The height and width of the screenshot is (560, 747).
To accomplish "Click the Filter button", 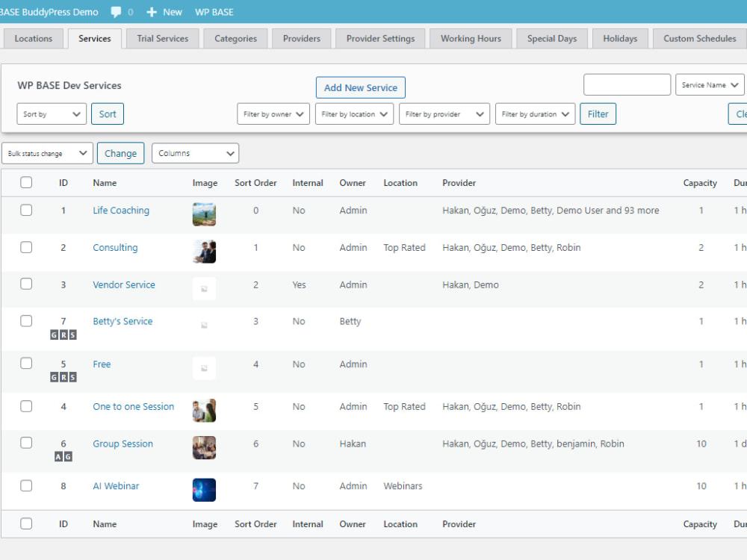I will 598,113.
